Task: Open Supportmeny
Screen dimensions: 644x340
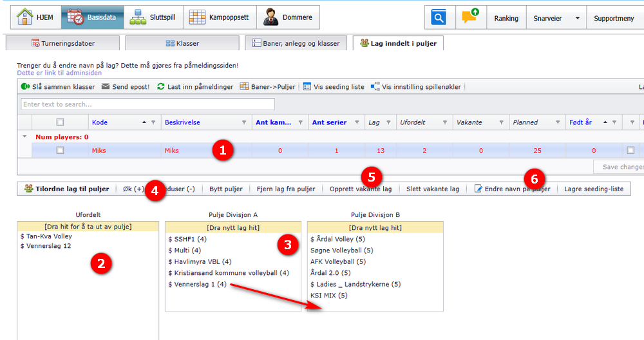Action: (614, 19)
